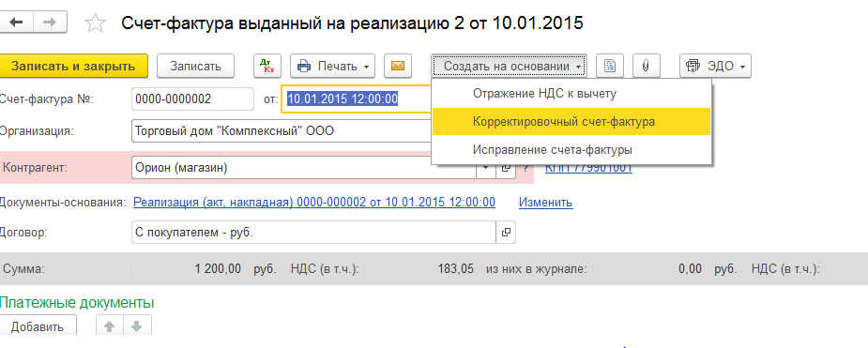Expand the Печать dropdown menu
Screen dimensions: 868x348
point(333,66)
